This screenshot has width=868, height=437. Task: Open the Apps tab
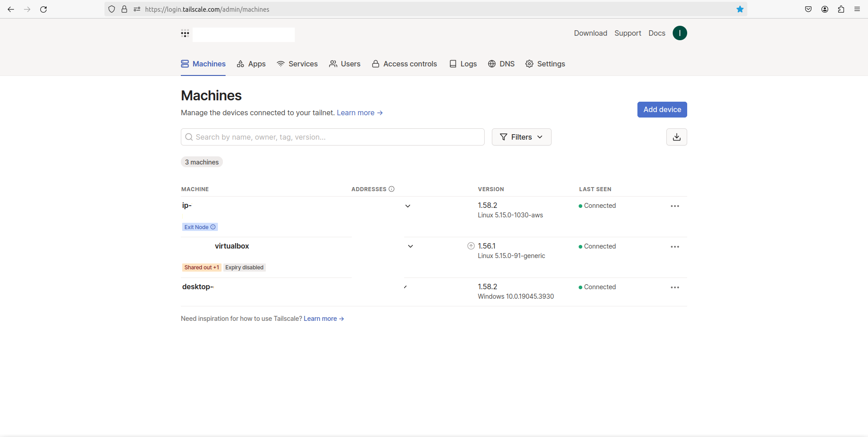251,64
